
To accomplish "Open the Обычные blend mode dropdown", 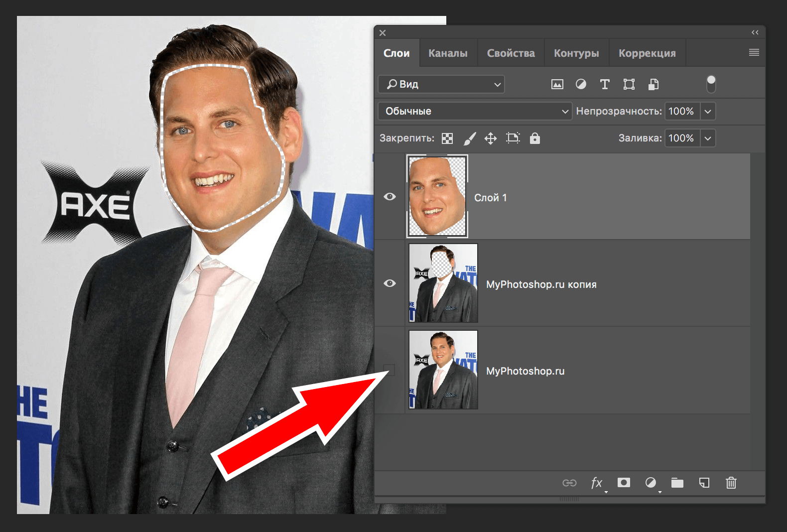I will click(x=474, y=111).
